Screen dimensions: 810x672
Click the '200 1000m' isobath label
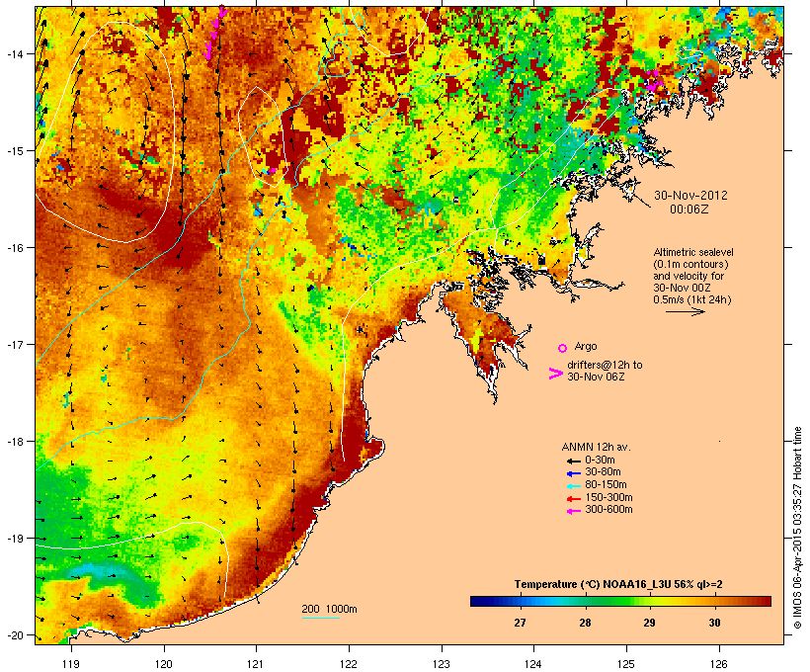click(329, 609)
